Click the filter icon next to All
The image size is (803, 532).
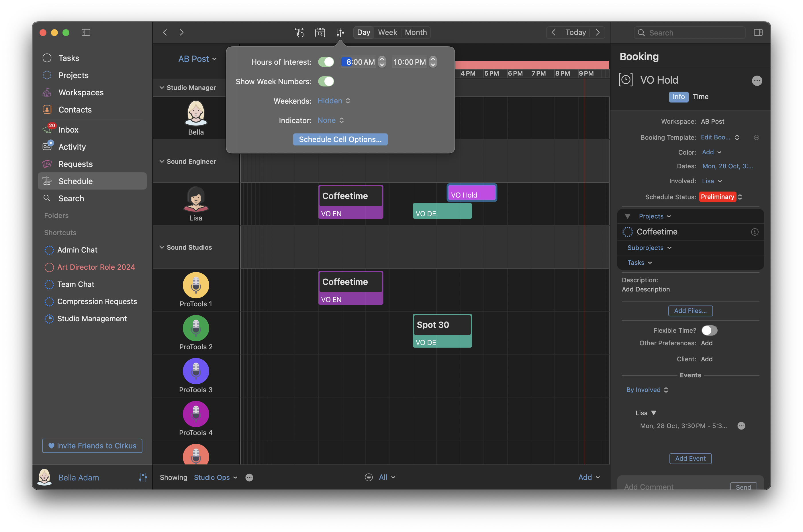369,477
